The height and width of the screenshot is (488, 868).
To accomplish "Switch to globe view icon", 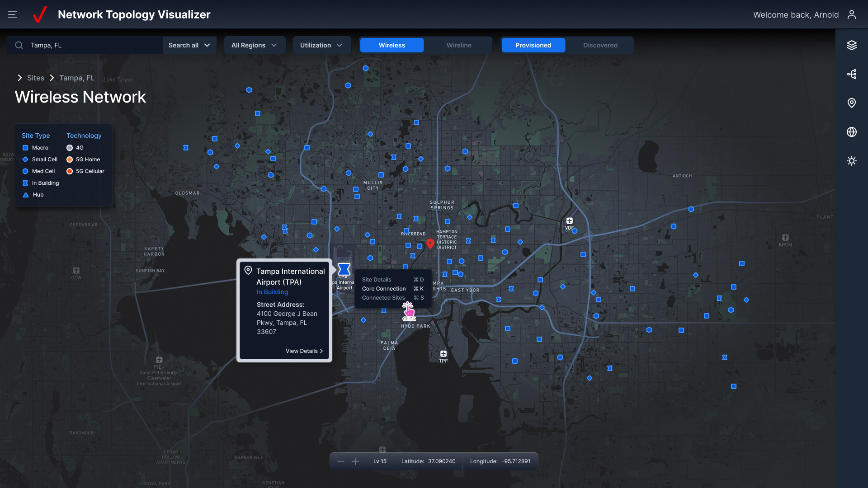I will pyautogui.click(x=852, y=132).
